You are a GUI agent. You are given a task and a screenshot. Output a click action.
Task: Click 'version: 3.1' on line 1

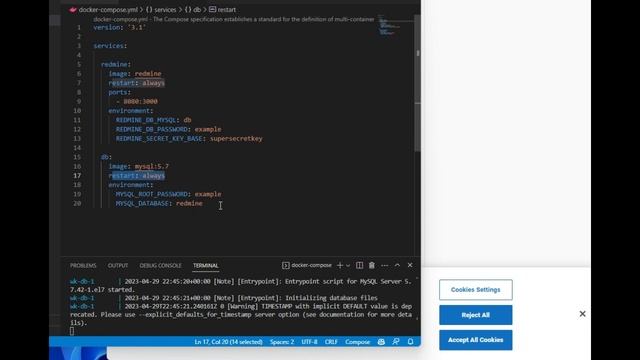click(120, 27)
